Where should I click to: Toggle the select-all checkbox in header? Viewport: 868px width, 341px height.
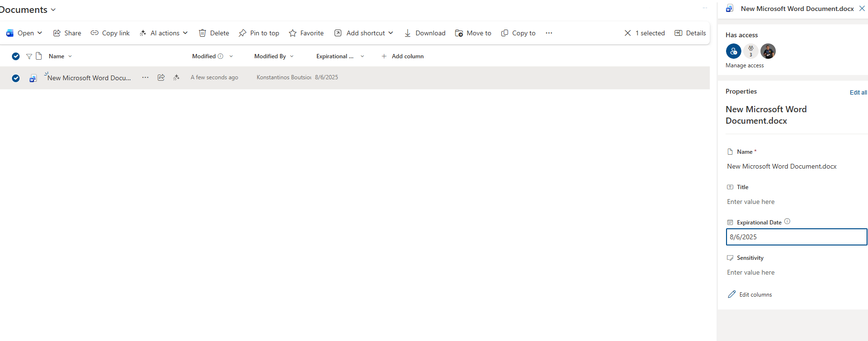[16, 56]
